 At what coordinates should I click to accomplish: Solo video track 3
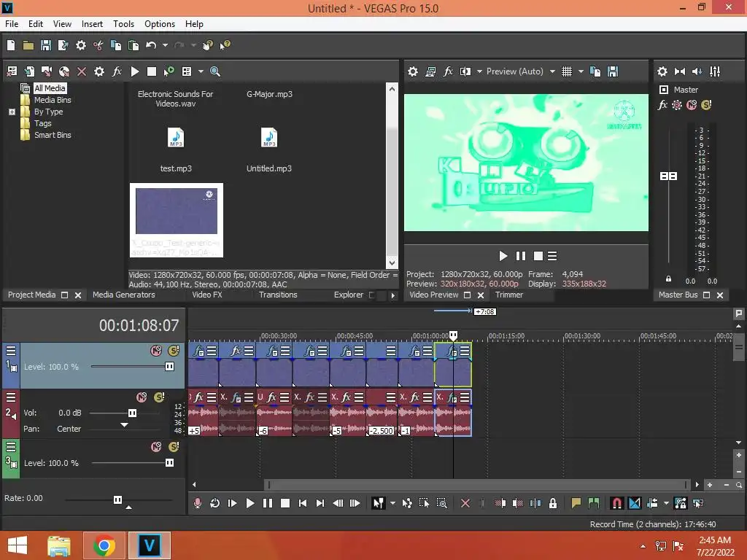[174, 447]
